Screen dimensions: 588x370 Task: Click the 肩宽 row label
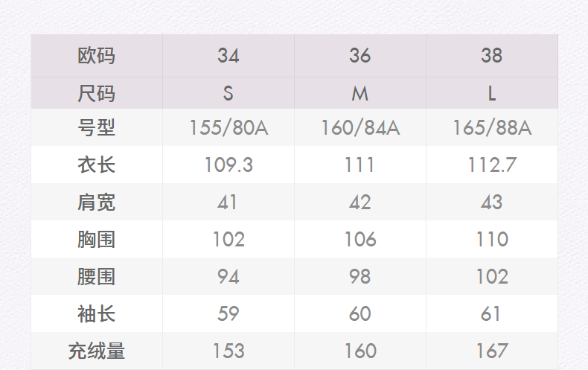point(97,202)
